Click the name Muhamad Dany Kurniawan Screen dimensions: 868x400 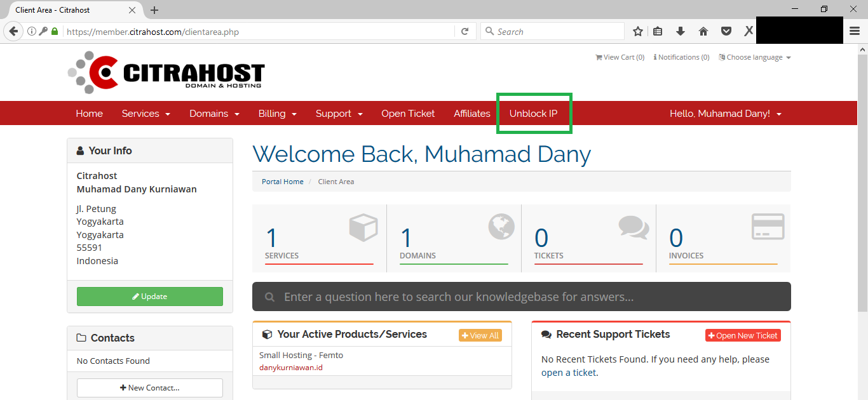click(x=137, y=189)
